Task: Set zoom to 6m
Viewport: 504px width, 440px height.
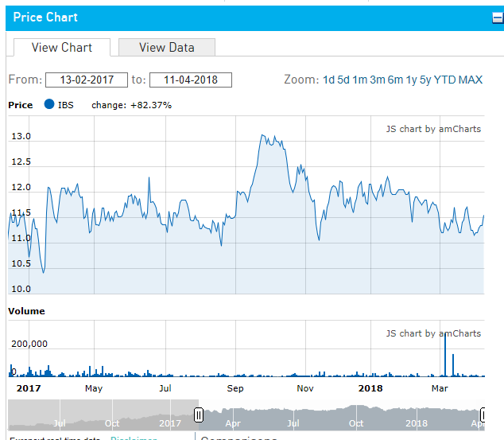Action: pos(395,80)
